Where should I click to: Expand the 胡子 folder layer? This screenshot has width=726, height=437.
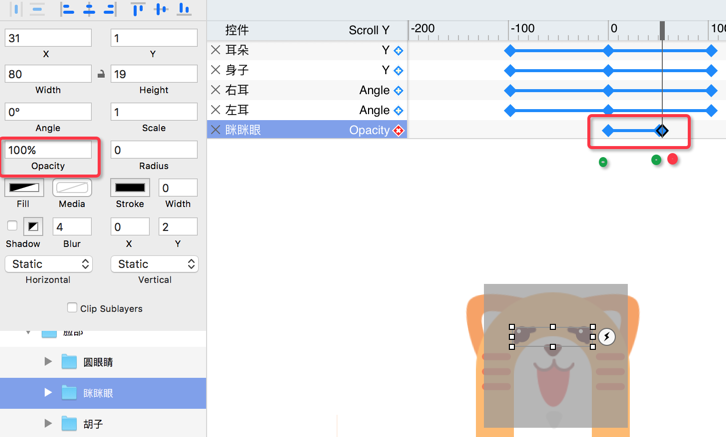point(48,423)
